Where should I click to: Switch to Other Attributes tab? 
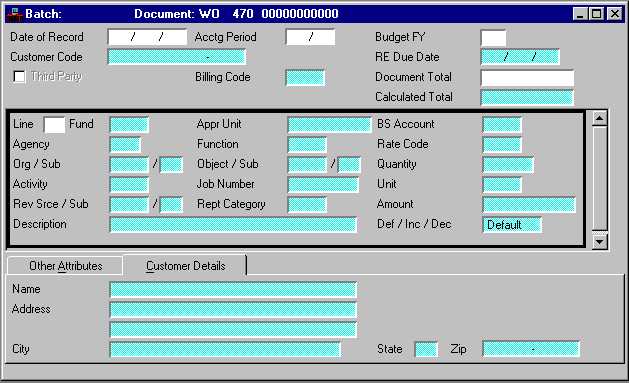[x=65, y=266]
